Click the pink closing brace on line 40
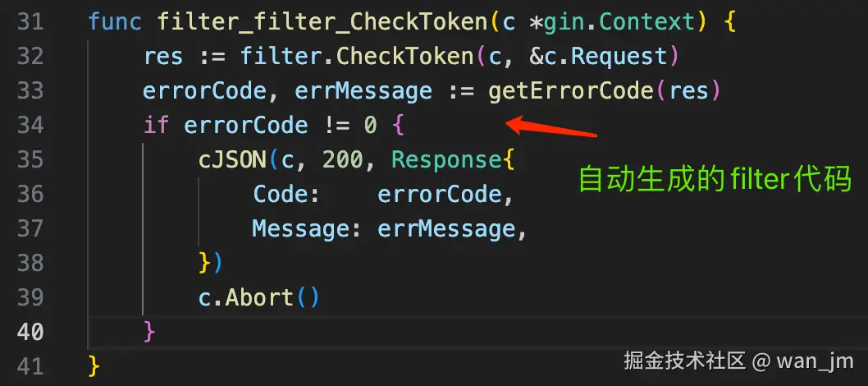Viewport: 868px width, 386px height. 149,332
